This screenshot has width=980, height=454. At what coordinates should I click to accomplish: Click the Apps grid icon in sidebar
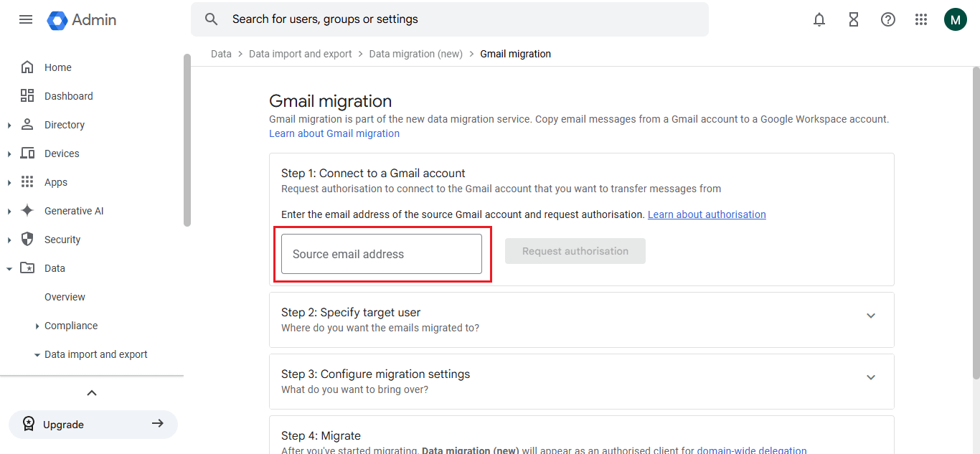pos(27,182)
